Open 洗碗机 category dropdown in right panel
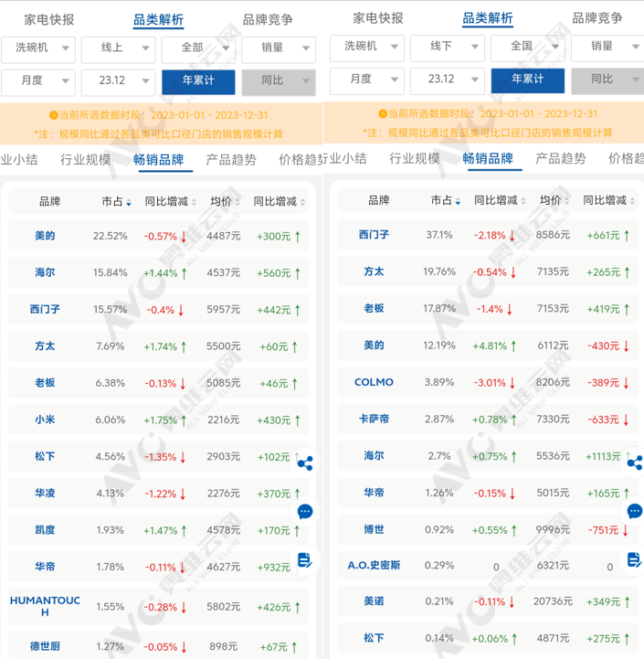This screenshot has width=644, height=659. (x=367, y=47)
